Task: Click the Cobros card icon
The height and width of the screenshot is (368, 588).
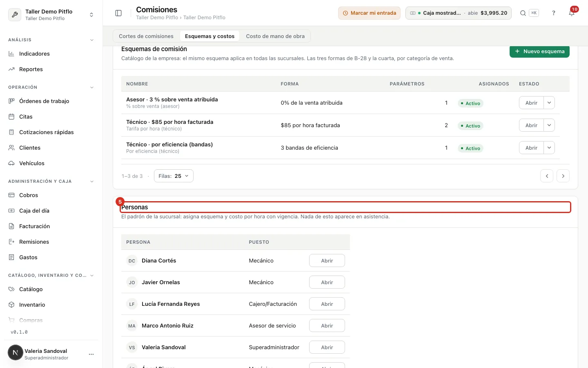Action: pos(11,195)
